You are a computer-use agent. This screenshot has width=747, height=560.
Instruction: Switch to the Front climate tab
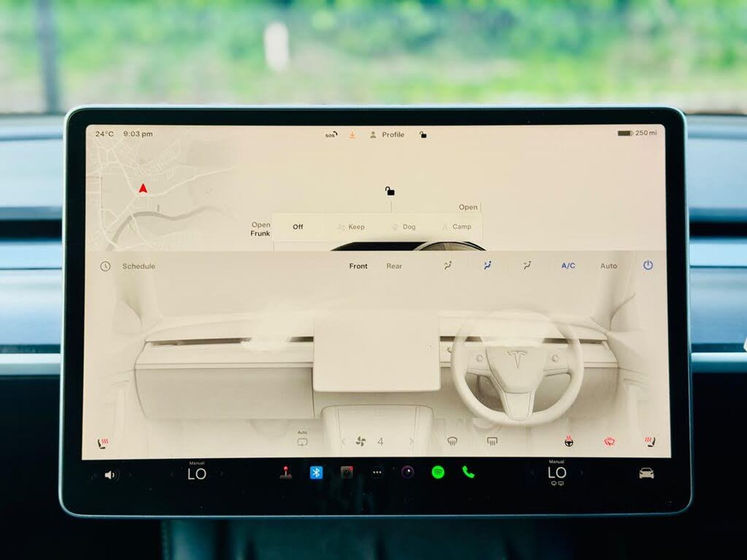click(358, 266)
